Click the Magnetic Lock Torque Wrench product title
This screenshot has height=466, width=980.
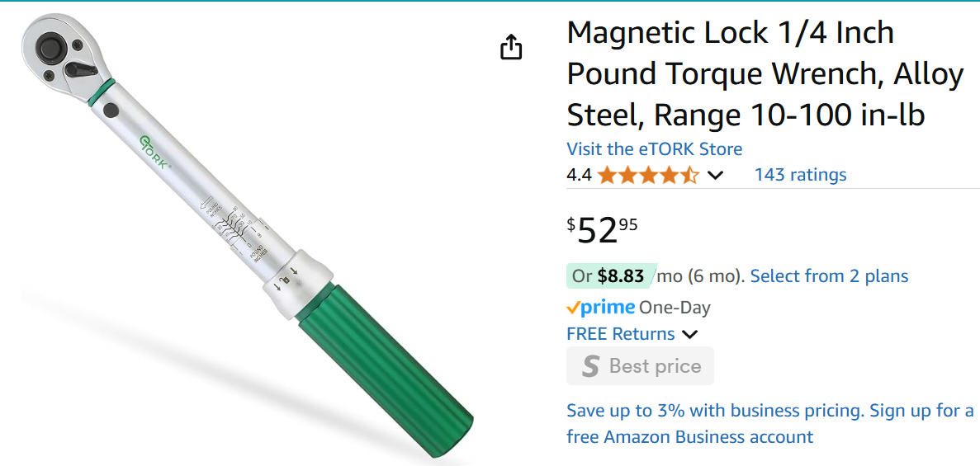765,74
